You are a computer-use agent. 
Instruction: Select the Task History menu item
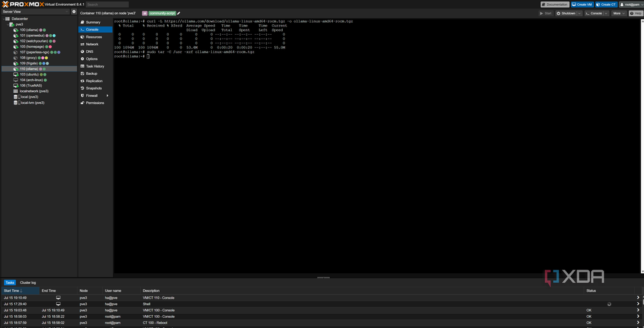pyautogui.click(x=95, y=66)
